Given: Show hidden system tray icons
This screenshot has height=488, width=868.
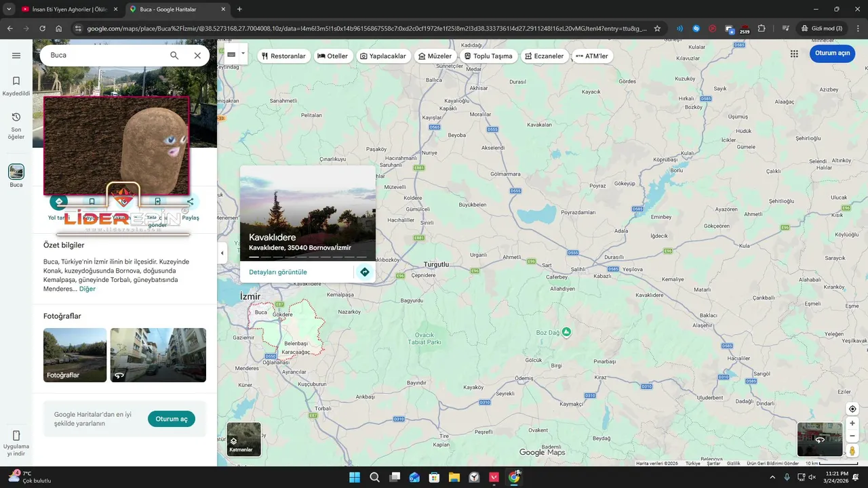Looking at the screenshot, I should pyautogui.click(x=772, y=477).
